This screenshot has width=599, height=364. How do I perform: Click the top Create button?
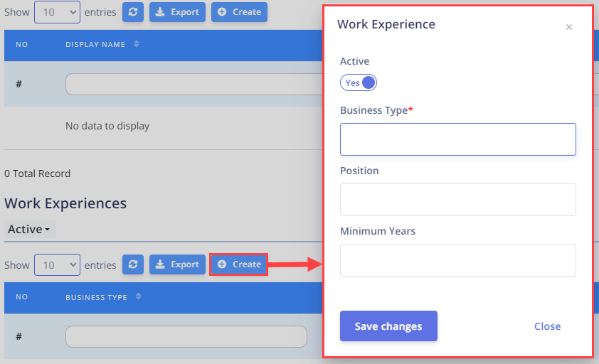tap(239, 12)
